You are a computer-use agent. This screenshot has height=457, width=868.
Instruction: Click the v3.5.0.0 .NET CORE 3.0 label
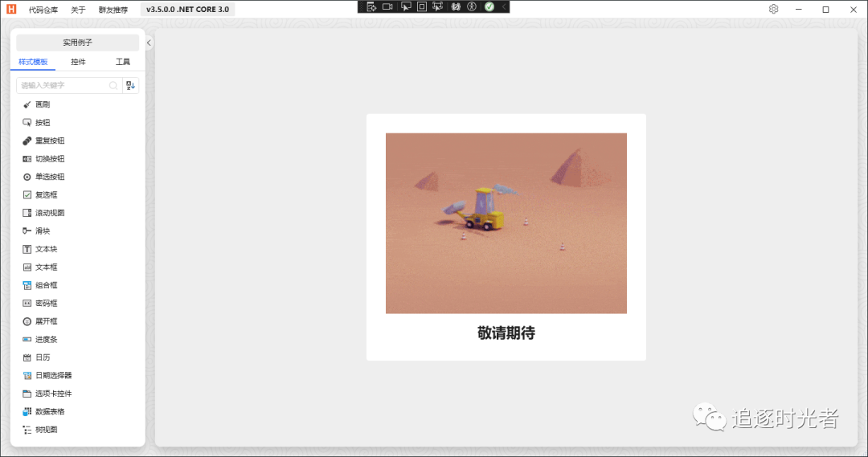point(187,10)
